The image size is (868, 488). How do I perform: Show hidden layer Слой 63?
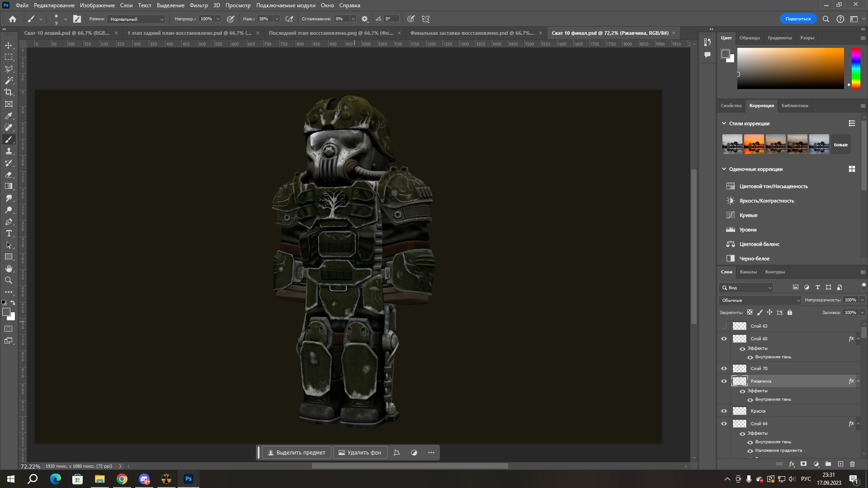pos(724,326)
